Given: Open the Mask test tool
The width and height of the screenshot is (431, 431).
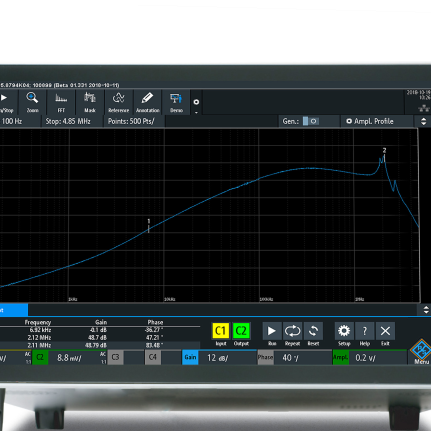Looking at the screenshot, I should click(x=90, y=102).
